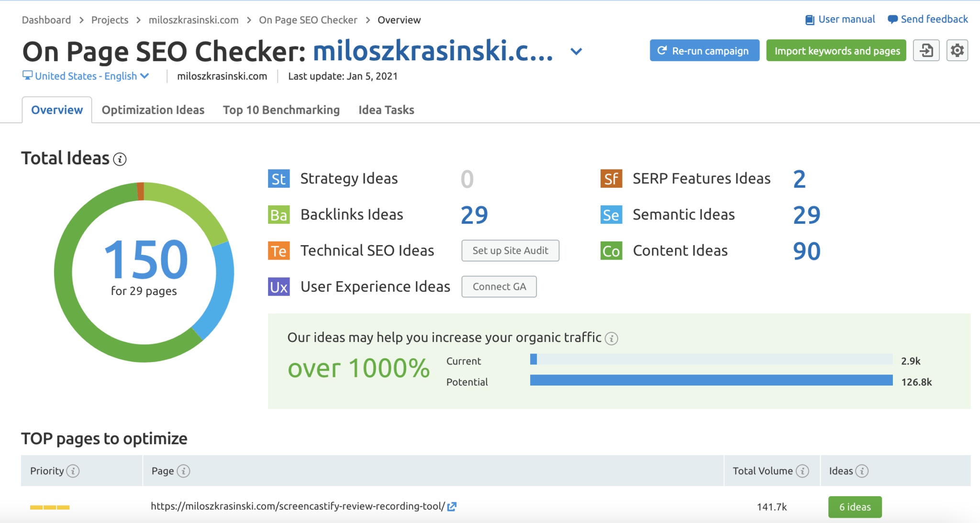Click the Co Content Ideas icon
The image size is (980, 523).
click(x=611, y=251)
